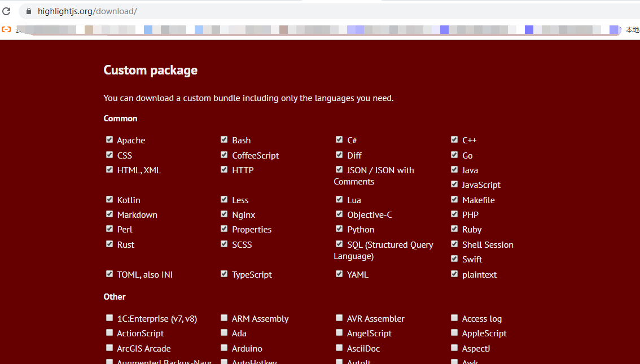Deselect the C# checkbox
This screenshot has height=364, width=640.
pos(339,139)
